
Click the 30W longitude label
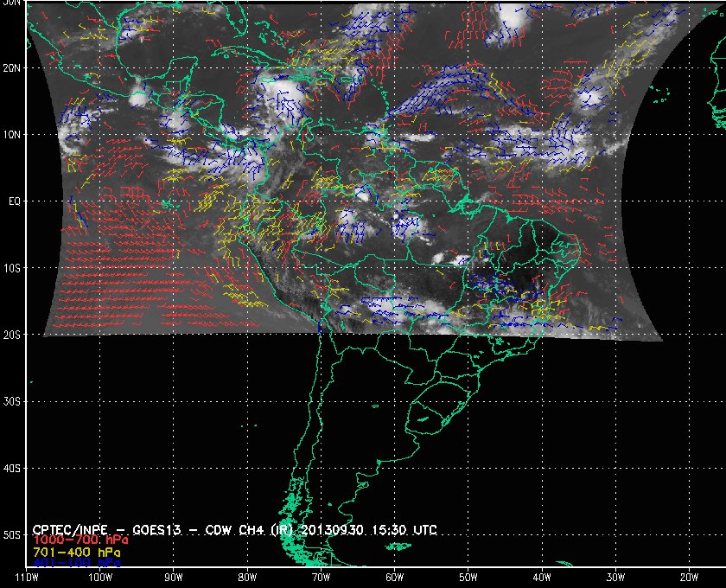point(615,578)
